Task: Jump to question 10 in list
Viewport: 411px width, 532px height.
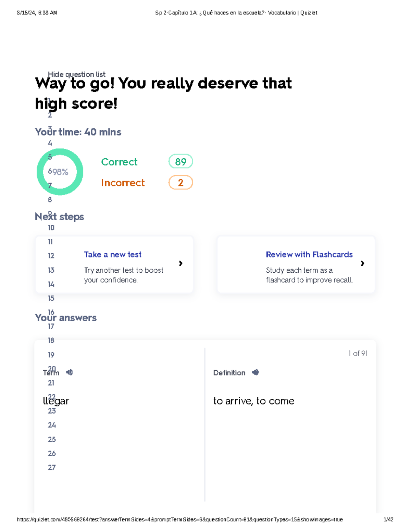Action: tap(51, 228)
